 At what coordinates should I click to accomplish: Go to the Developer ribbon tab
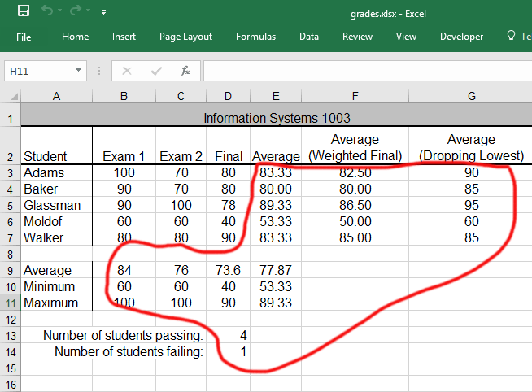tap(461, 37)
